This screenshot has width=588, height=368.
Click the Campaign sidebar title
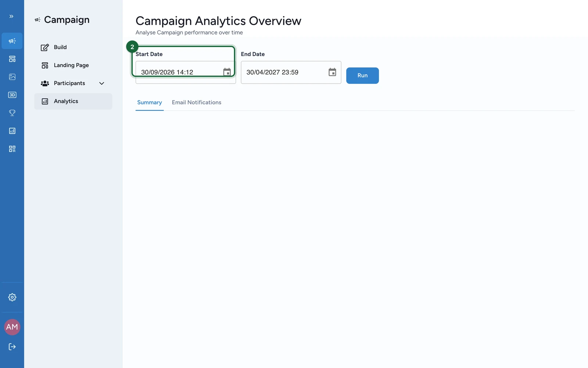click(x=67, y=20)
